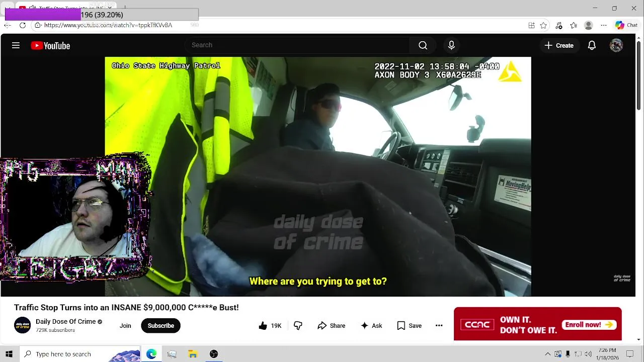Click the Ask button
The image size is (644, 362).
coord(371,326)
